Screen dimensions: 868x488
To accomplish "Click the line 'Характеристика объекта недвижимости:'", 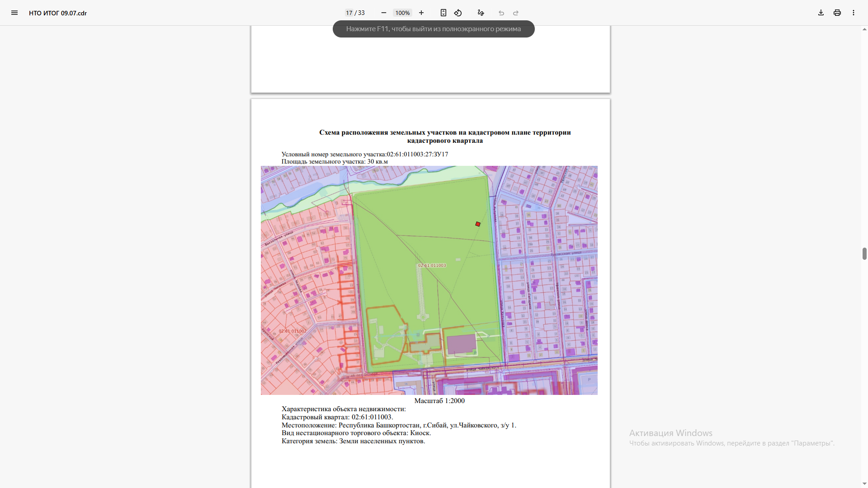I will [x=344, y=409].
